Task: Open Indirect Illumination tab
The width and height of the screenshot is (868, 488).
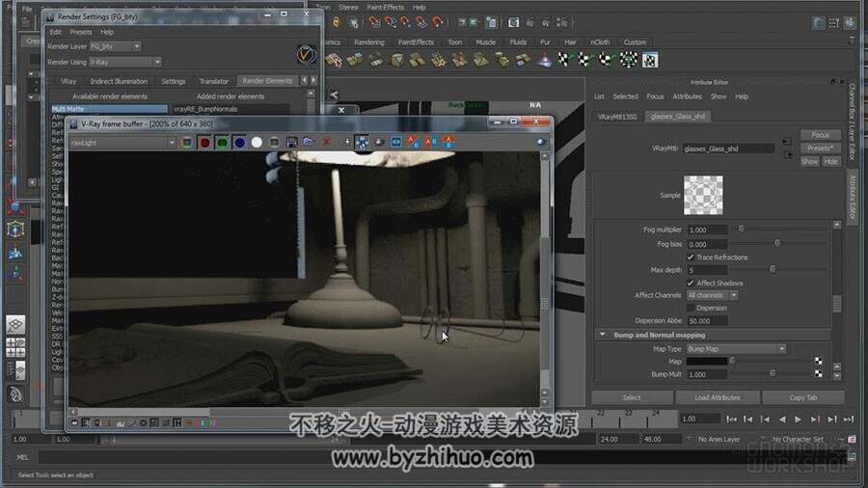Action: [119, 81]
